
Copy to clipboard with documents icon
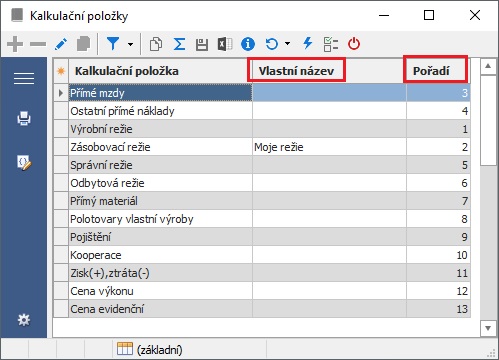[156, 44]
